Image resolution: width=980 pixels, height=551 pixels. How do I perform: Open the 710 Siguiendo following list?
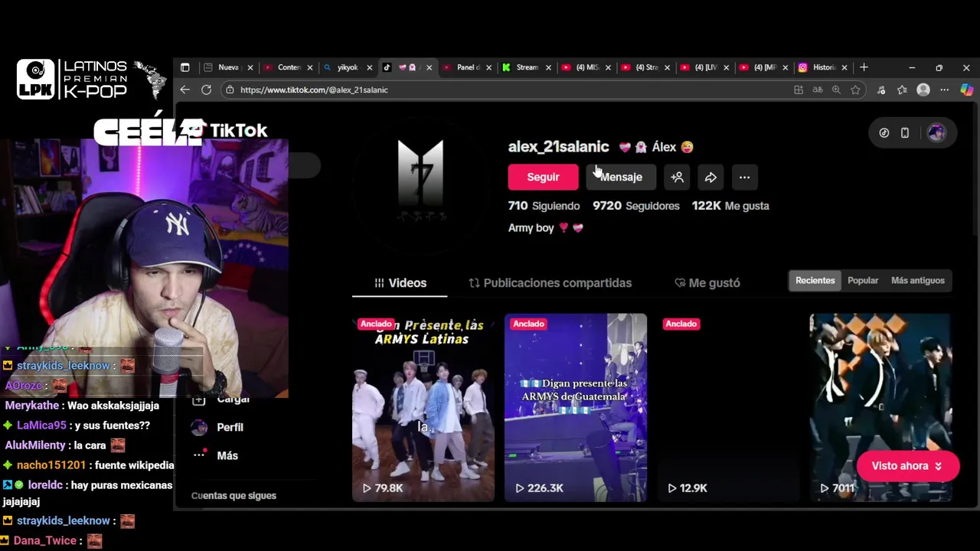pos(544,206)
